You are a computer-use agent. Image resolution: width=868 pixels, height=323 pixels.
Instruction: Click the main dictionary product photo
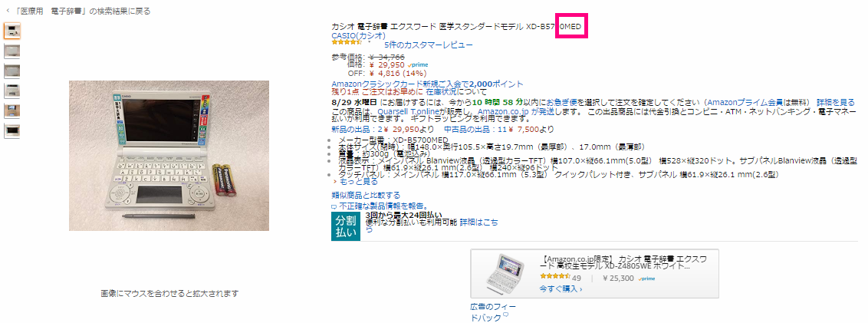(x=169, y=156)
